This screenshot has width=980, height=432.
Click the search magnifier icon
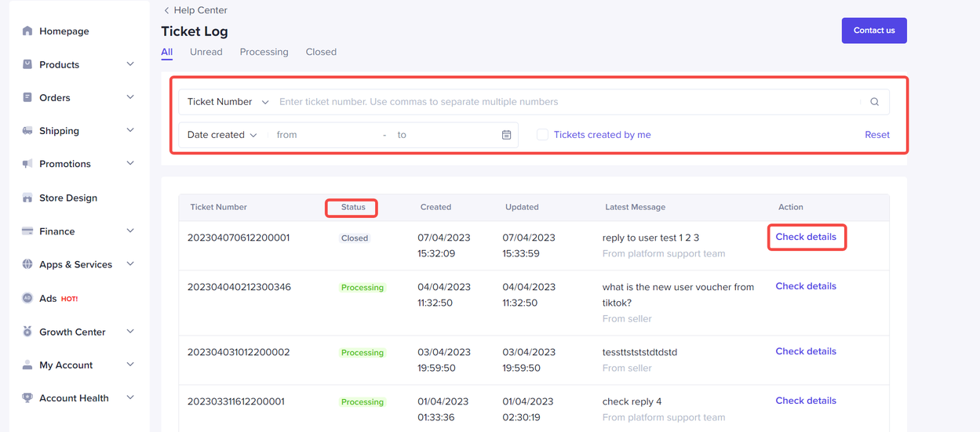874,102
